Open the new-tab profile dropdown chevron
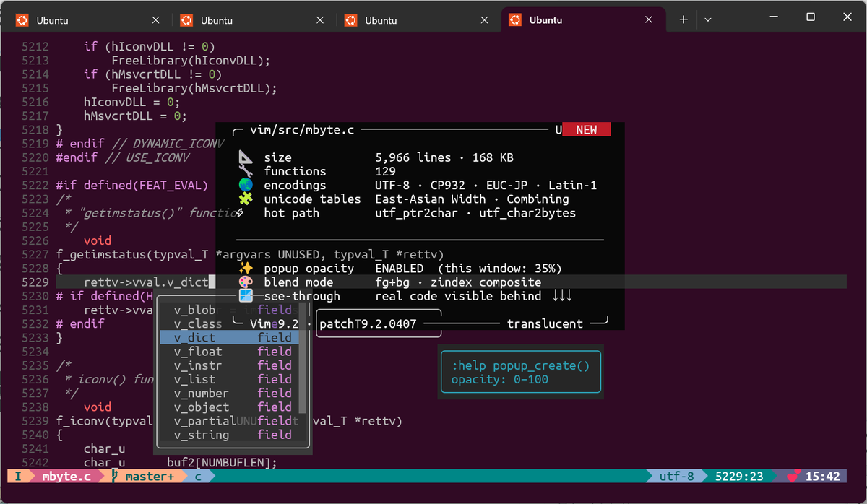 click(x=708, y=20)
